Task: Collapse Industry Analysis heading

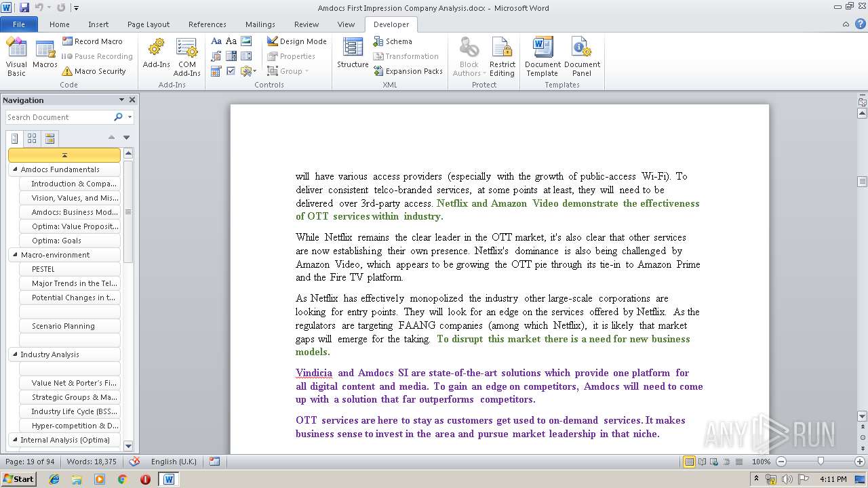Action: (x=15, y=354)
